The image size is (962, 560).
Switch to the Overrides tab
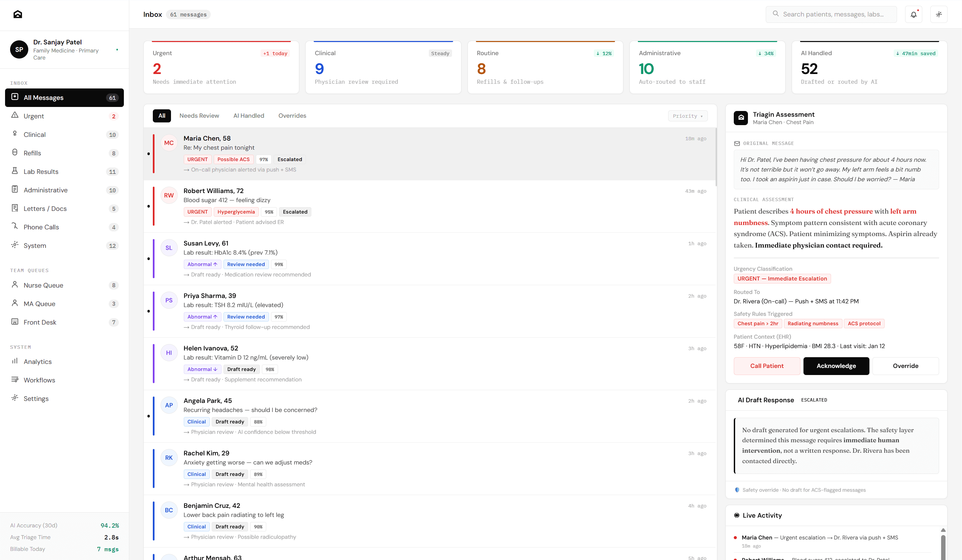pos(292,116)
